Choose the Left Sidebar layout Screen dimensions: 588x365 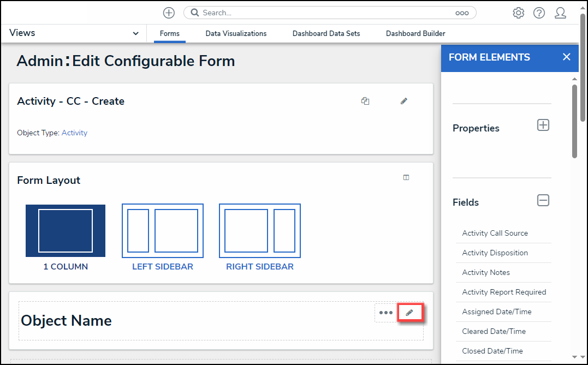(x=163, y=231)
